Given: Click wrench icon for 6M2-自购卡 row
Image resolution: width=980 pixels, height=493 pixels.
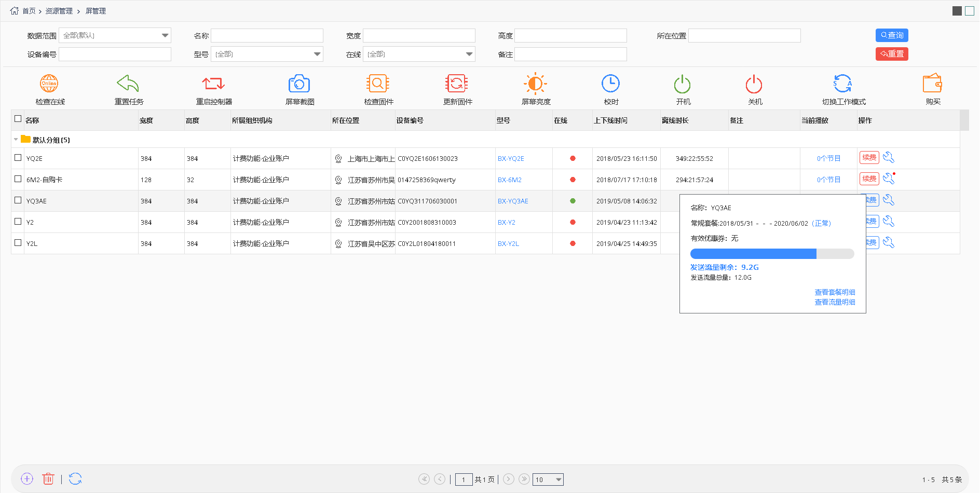Looking at the screenshot, I should pos(888,179).
